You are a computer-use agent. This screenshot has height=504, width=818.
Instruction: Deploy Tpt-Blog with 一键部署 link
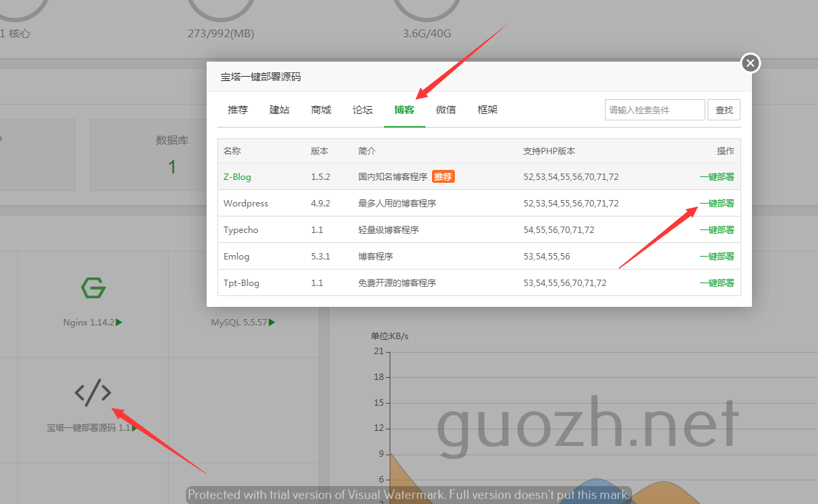coord(717,283)
